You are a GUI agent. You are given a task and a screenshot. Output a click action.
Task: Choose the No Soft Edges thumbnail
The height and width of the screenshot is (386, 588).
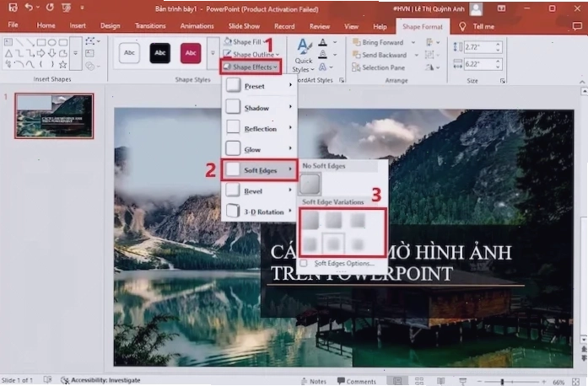(x=310, y=184)
